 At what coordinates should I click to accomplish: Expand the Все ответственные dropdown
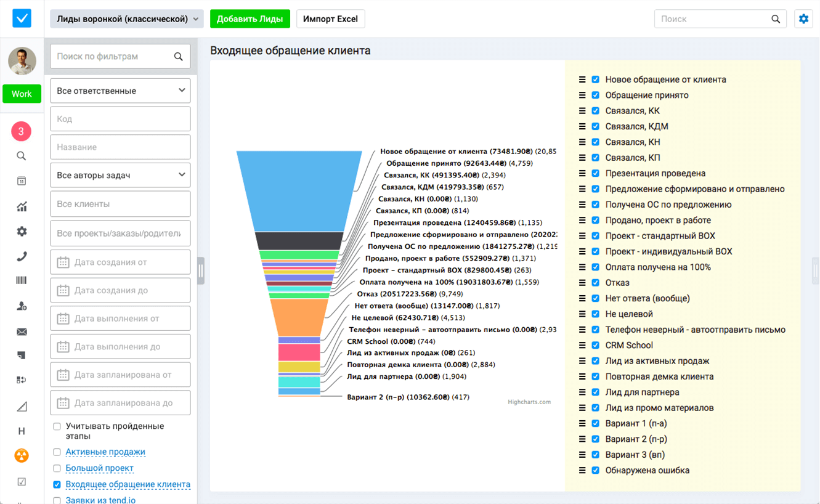[120, 91]
